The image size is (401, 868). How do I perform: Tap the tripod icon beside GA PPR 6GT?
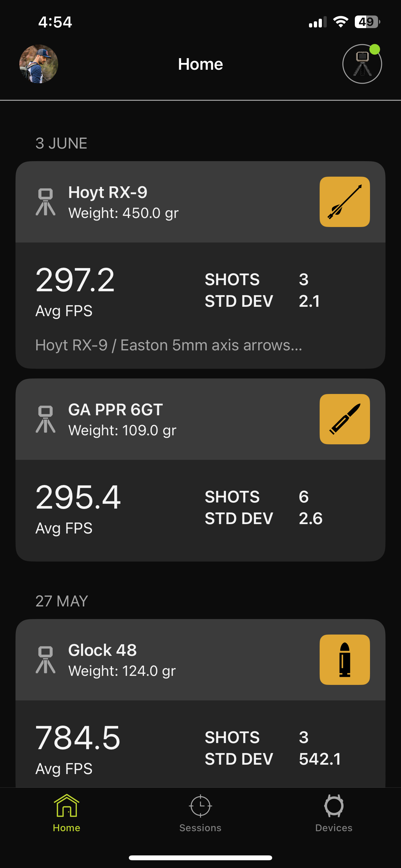[x=46, y=419]
